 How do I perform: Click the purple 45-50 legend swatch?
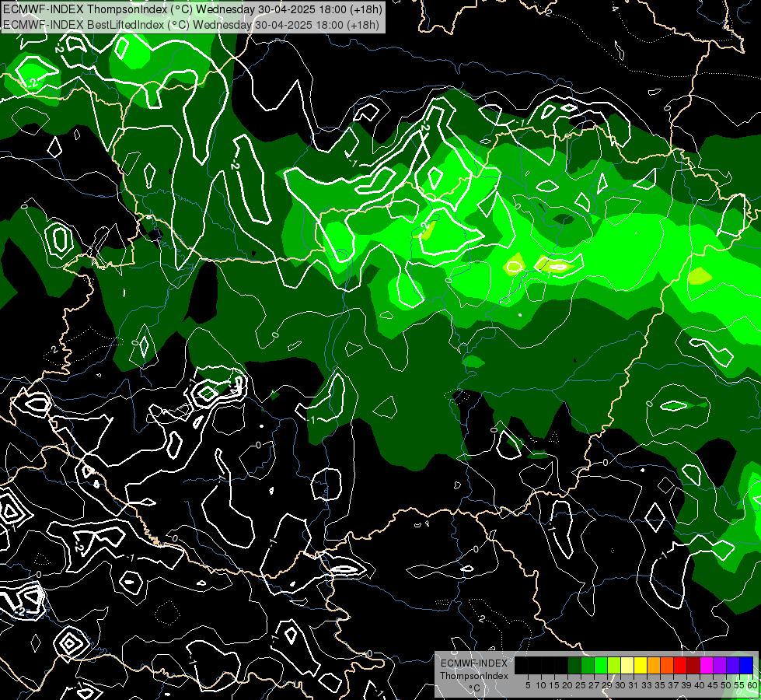click(x=720, y=666)
